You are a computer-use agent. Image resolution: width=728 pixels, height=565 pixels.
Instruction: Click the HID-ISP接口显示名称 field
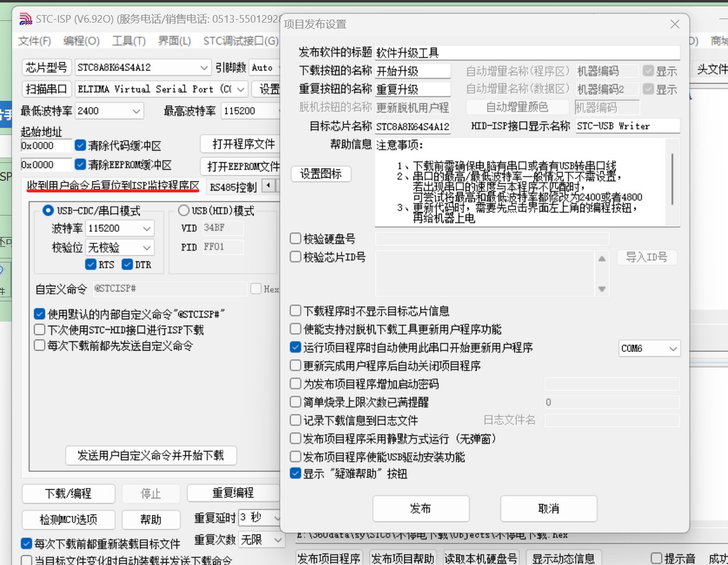628,126
